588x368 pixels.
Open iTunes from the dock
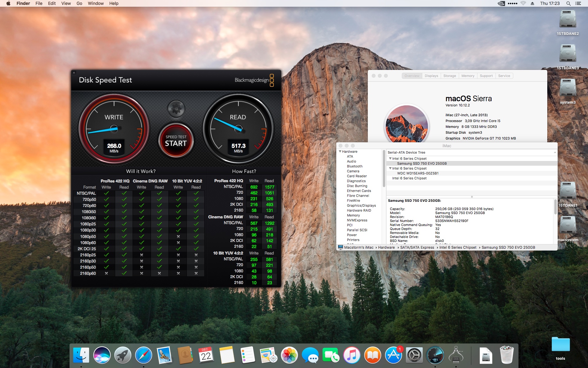[352, 355]
